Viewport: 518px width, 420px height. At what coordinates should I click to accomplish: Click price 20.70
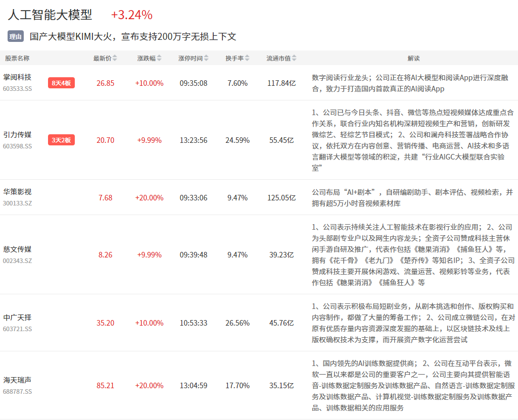[106, 140]
